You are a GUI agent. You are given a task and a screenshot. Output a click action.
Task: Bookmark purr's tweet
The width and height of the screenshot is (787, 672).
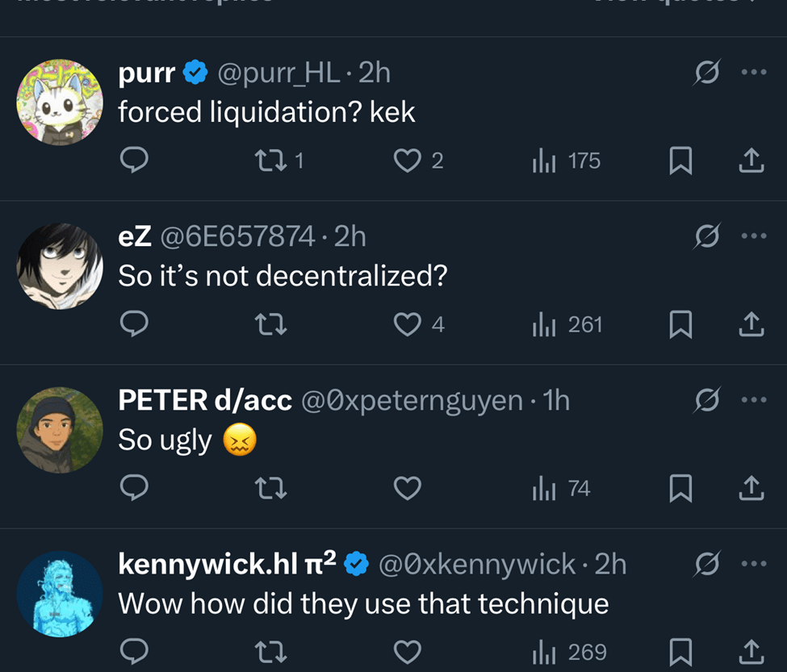coord(681,161)
